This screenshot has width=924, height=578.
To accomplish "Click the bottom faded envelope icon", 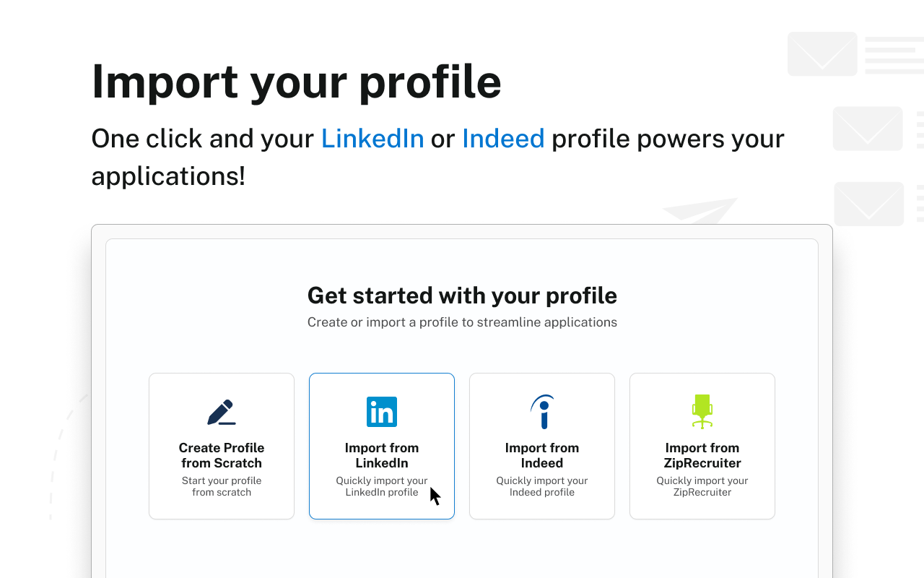I will click(869, 204).
